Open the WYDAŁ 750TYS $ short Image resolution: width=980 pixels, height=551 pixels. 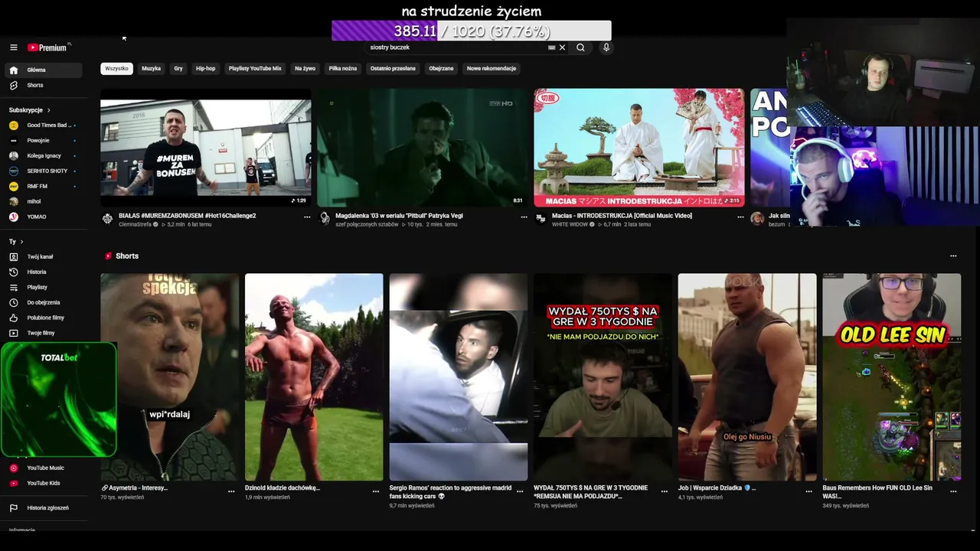(603, 377)
